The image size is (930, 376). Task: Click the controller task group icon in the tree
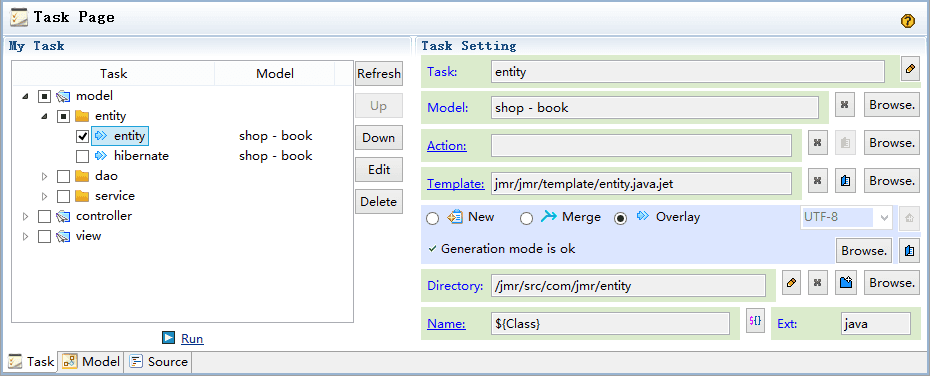63,216
